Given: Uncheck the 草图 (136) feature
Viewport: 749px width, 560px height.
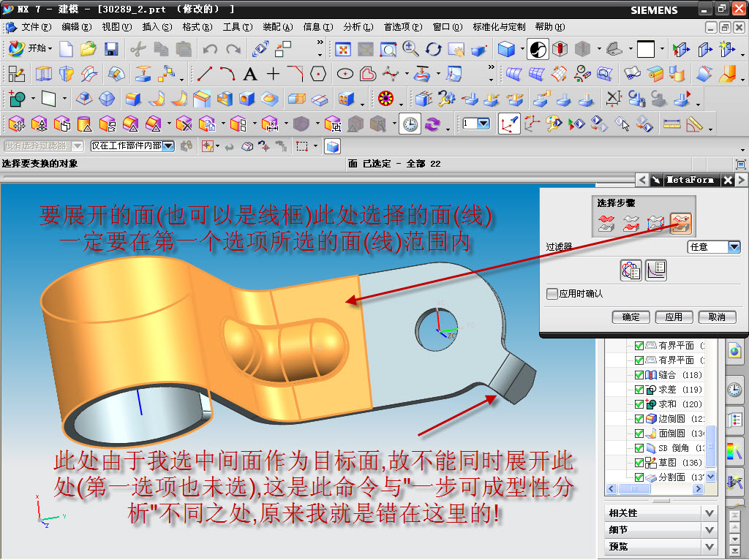Looking at the screenshot, I should click(639, 463).
